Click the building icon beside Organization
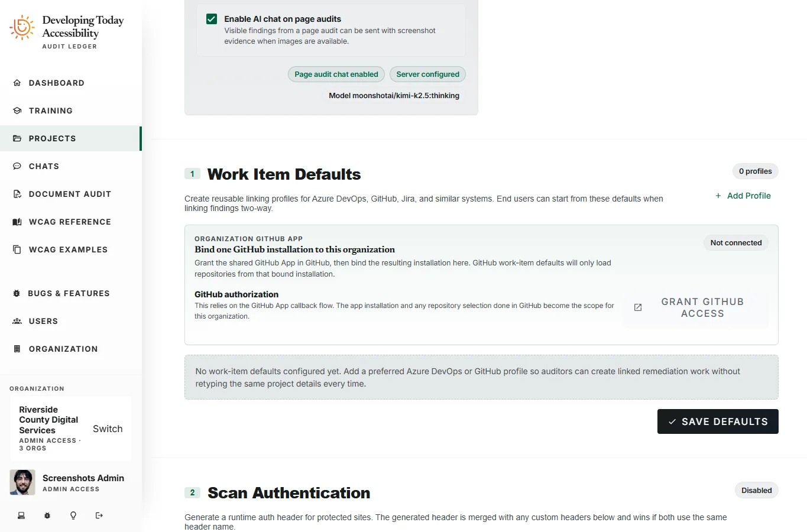 [x=17, y=349]
